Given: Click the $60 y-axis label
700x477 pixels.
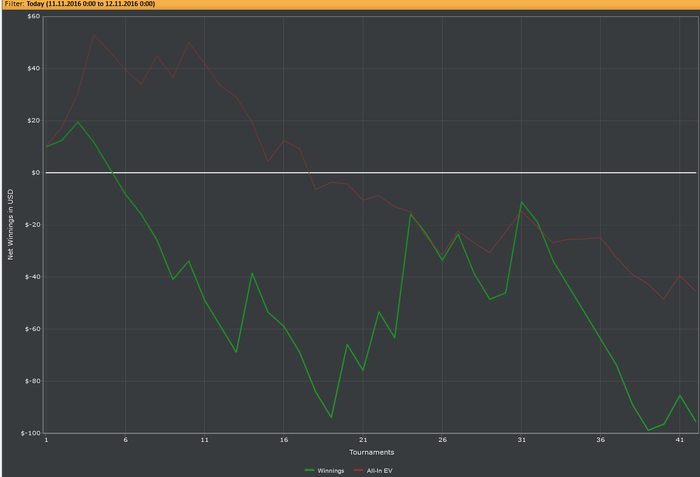Looking at the screenshot, I should 33,17.
